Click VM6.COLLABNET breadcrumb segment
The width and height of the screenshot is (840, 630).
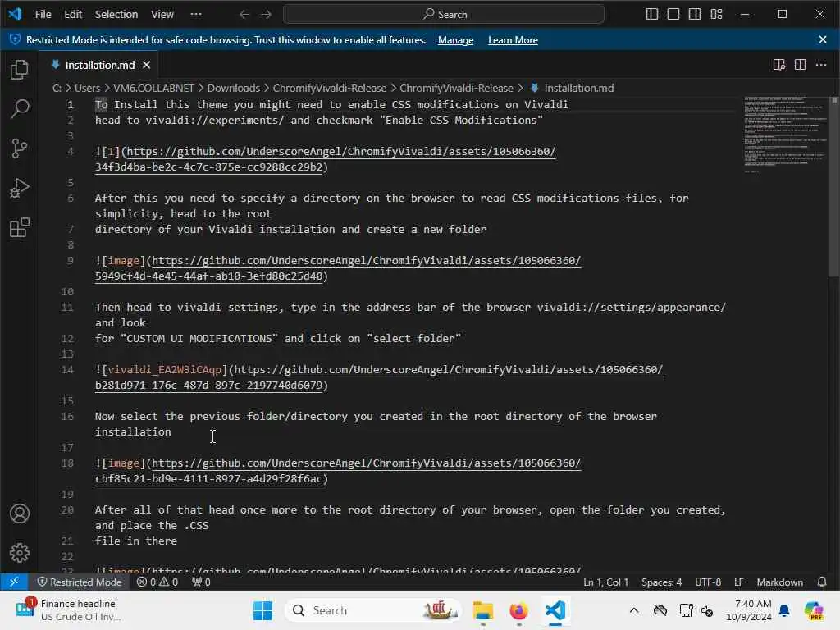pyautogui.click(x=153, y=88)
